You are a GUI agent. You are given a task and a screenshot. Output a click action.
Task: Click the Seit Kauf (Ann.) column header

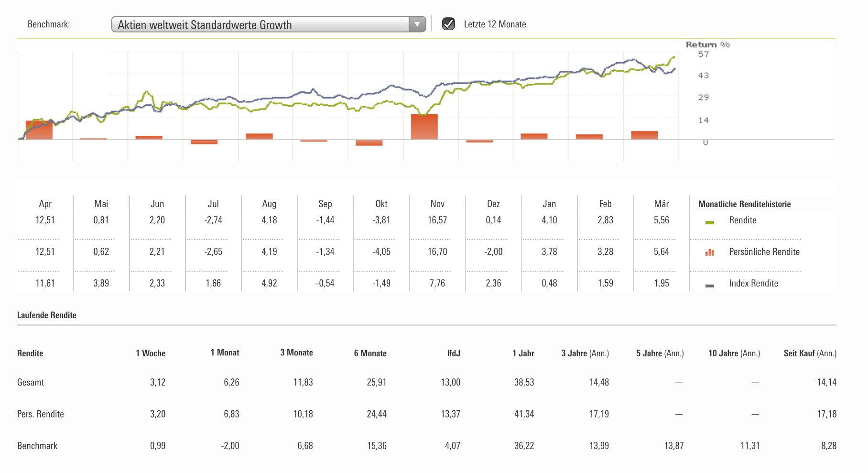[x=810, y=353]
